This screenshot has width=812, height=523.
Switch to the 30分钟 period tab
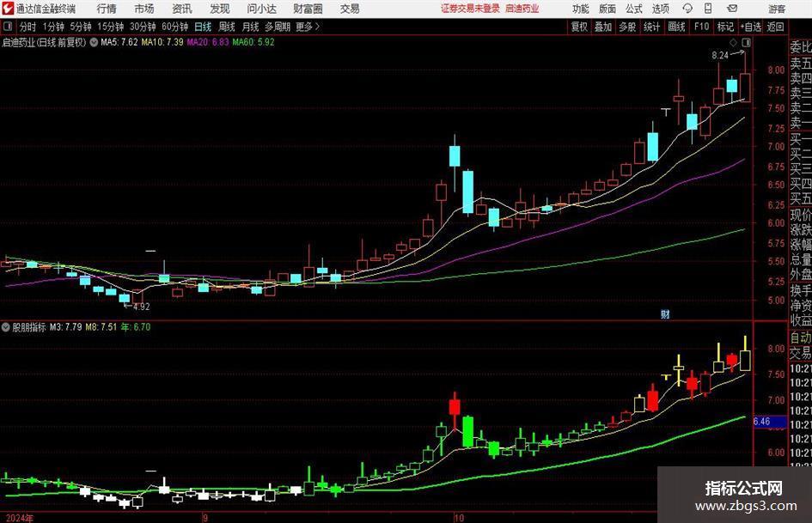(x=143, y=27)
